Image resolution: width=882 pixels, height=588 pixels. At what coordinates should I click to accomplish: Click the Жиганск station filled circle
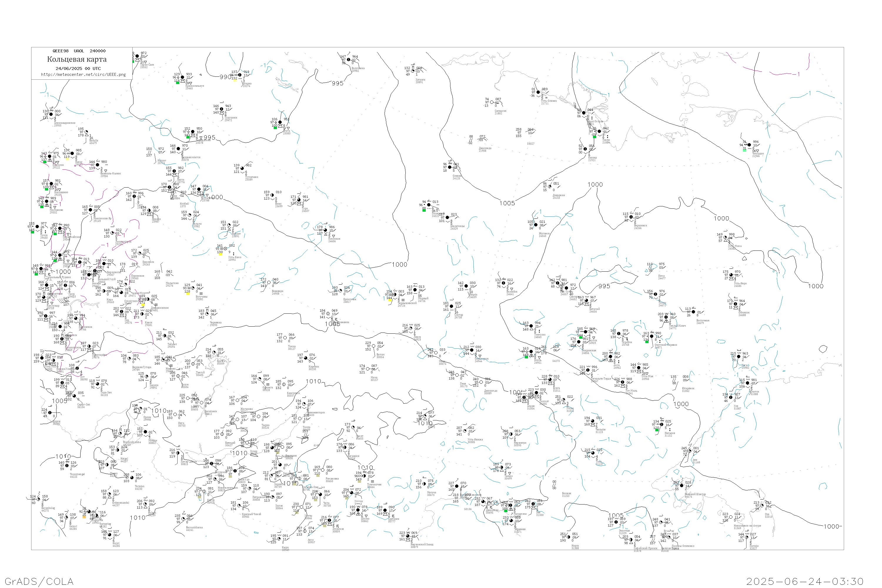[x=536, y=225]
